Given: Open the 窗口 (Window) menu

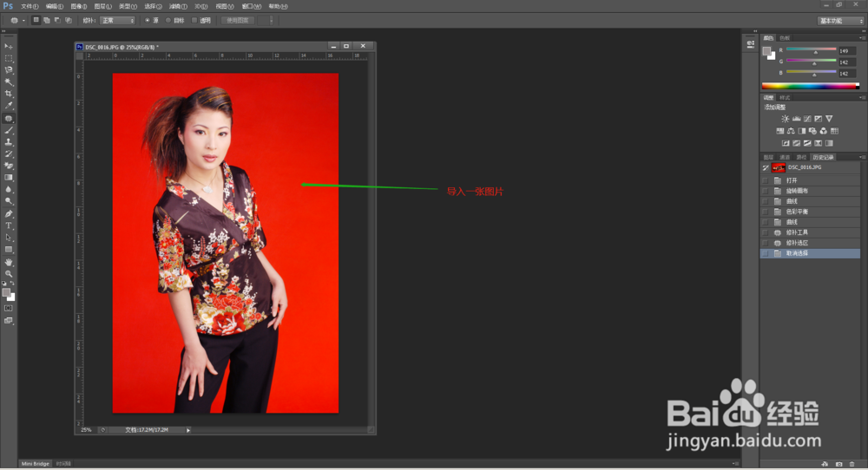Looking at the screenshot, I should tap(252, 7).
